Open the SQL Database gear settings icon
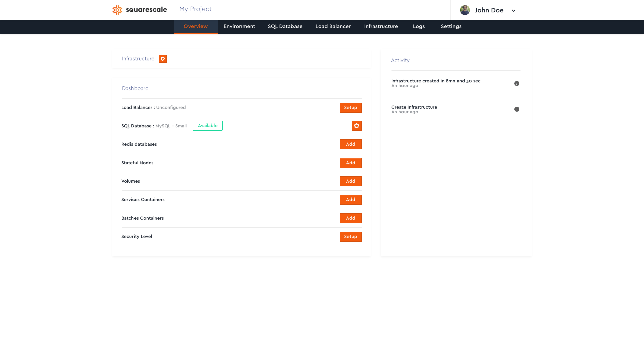 (x=356, y=126)
